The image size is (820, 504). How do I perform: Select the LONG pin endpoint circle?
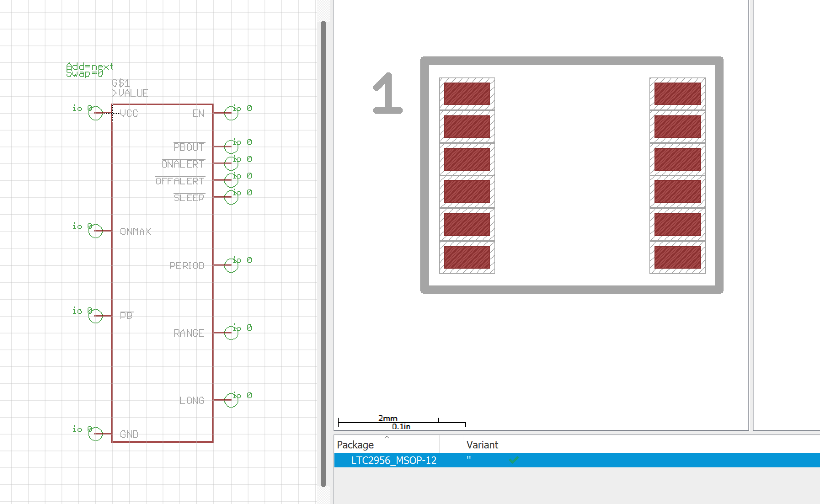pos(231,400)
